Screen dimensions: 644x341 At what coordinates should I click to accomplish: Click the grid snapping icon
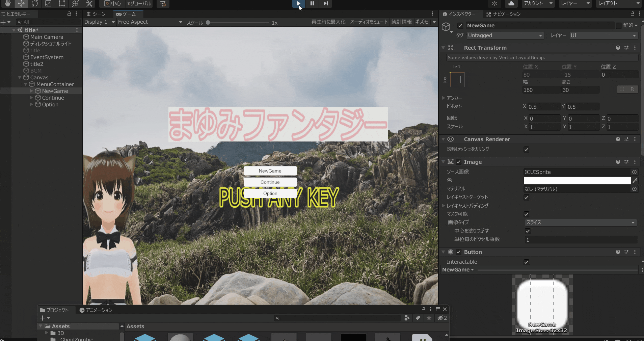pos(163,3)
